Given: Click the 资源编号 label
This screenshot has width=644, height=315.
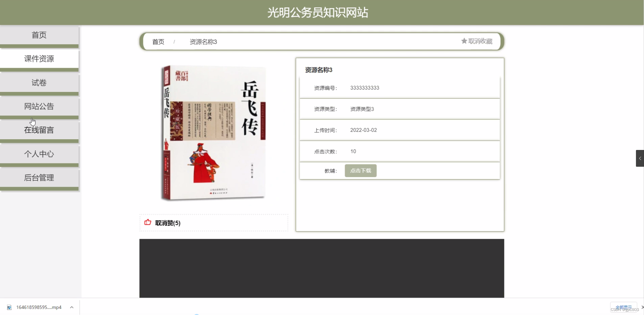Looking at the screenshot, I should pos(325,88).
